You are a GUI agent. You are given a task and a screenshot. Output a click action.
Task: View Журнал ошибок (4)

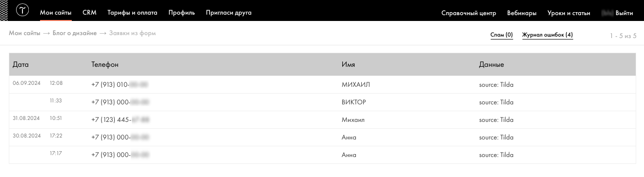tap(547, 35)
